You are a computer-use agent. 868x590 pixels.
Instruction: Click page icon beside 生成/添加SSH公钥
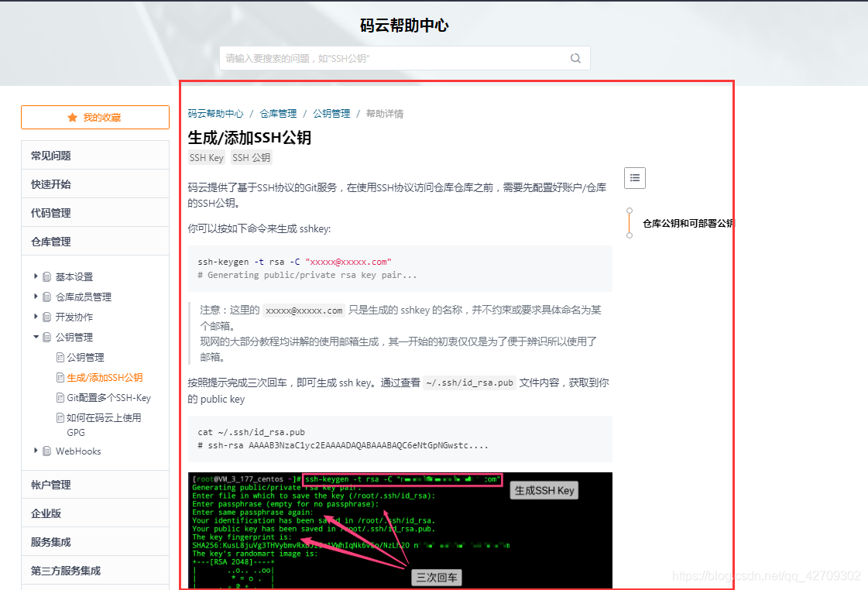(60, 378)
